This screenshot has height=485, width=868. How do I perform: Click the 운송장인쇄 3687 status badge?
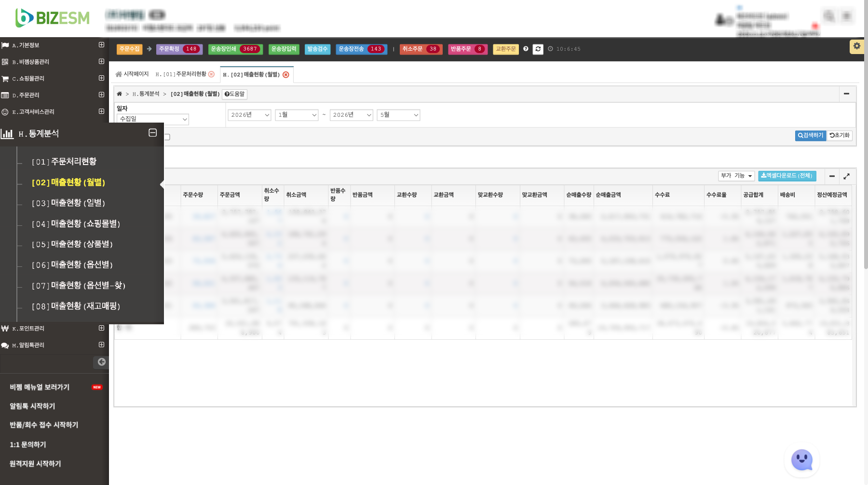click(x=235, y=49)
